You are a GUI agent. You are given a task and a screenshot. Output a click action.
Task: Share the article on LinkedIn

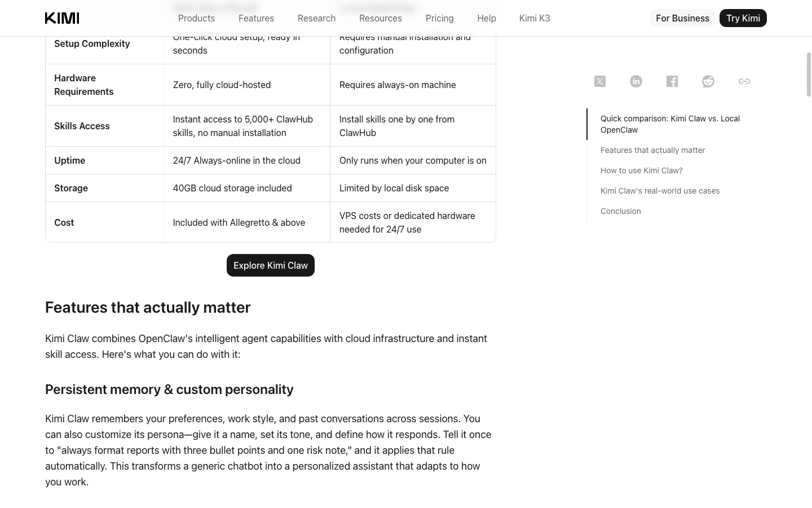point(636,81)
